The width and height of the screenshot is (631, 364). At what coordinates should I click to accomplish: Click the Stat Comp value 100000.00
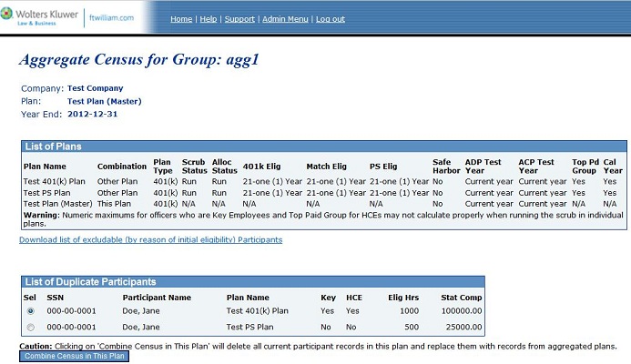pos(462,311)
